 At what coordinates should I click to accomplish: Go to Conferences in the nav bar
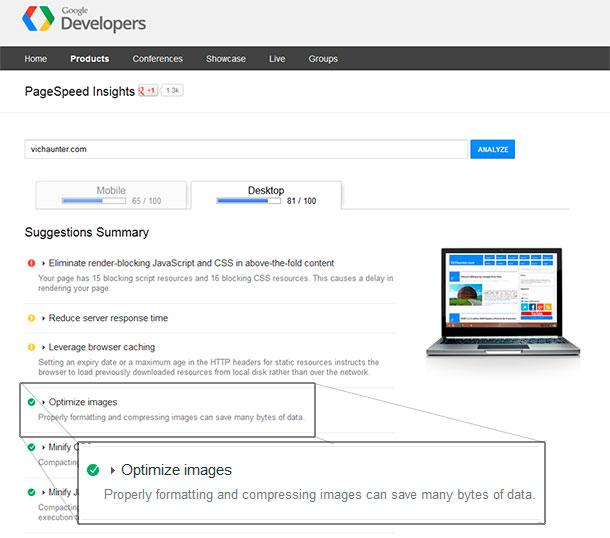[x=158, y=59]
